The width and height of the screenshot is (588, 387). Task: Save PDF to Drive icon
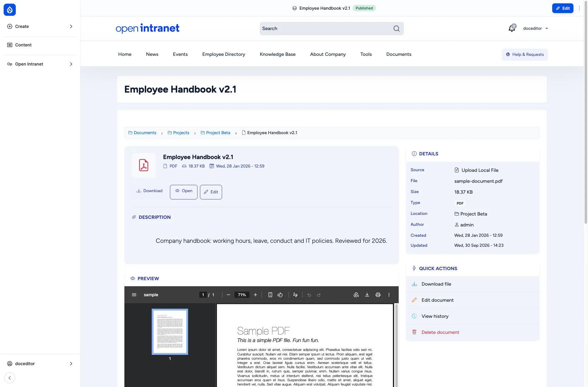click(356, 295)
